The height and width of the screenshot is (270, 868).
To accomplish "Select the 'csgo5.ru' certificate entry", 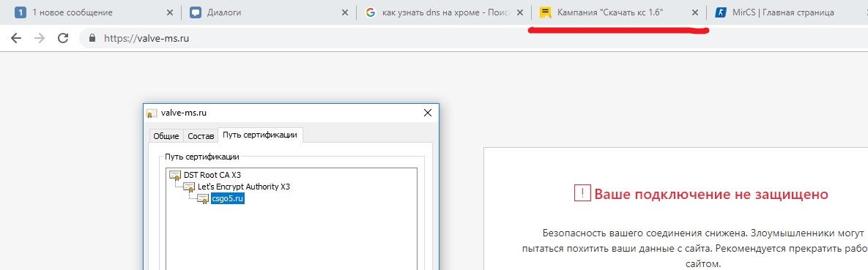I will (228, 199).
